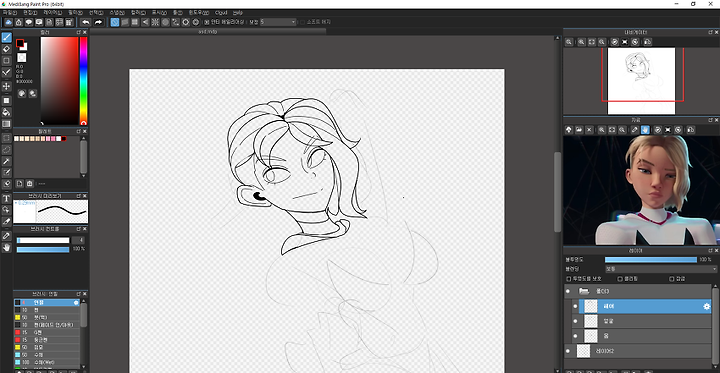Select the Lasso selection tool
Viewport: 720px width, 373px height.
pyautogui.click(x=6, y=149)
